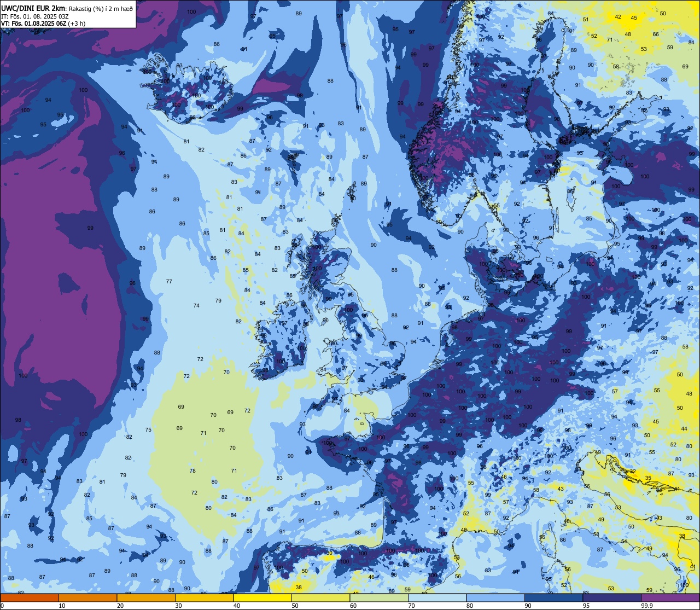Click the 80–90 blue legend segment
The image size is (700, 610).
click(x=495, y=597)
